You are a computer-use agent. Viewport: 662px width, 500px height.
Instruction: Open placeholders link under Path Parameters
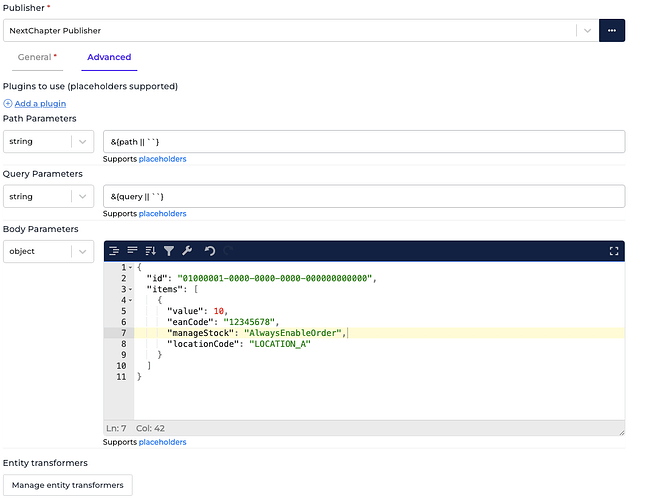(x=163, y=159)
